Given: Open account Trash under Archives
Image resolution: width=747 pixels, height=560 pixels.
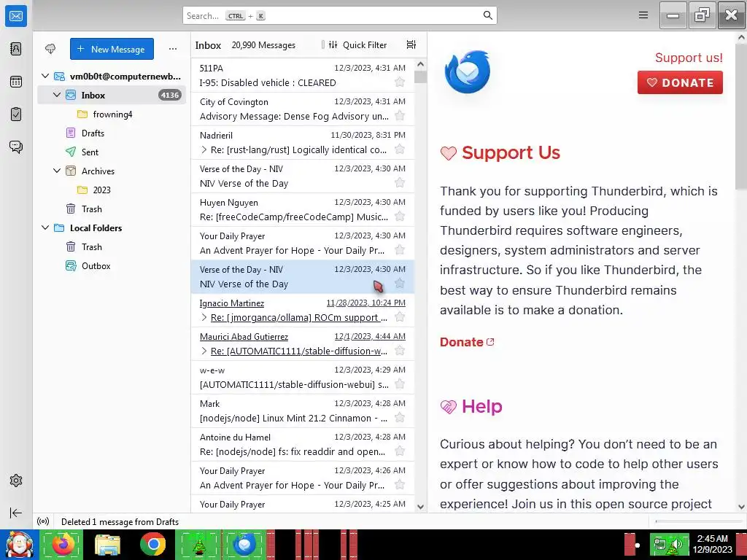Looking at the screenshot, I should click(x=112, y=209).
